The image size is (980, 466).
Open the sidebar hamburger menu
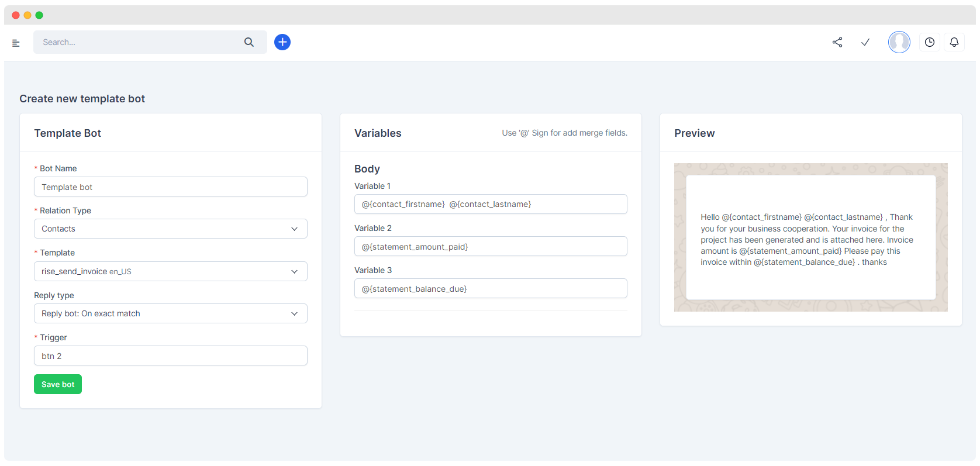coord(16,43)
